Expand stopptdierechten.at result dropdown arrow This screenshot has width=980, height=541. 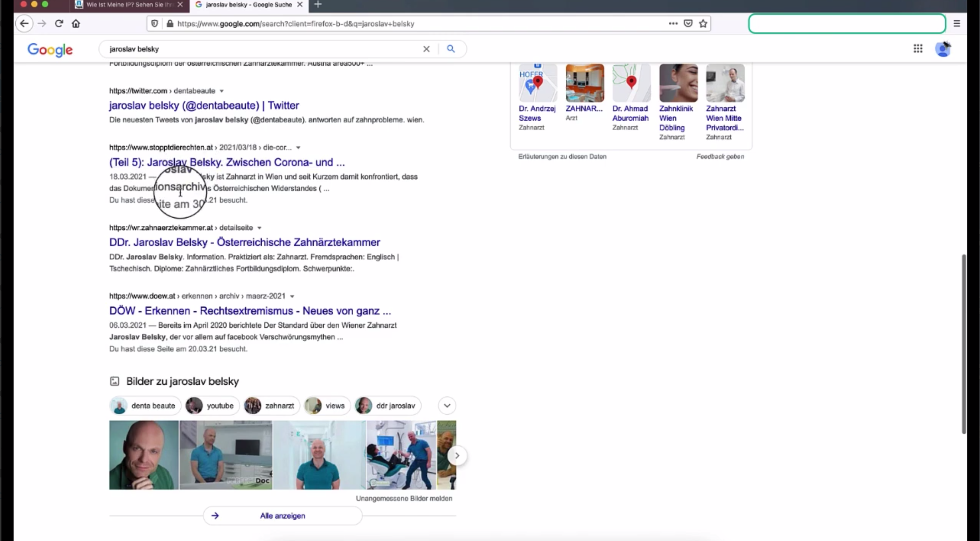click(x=298, y=147)
